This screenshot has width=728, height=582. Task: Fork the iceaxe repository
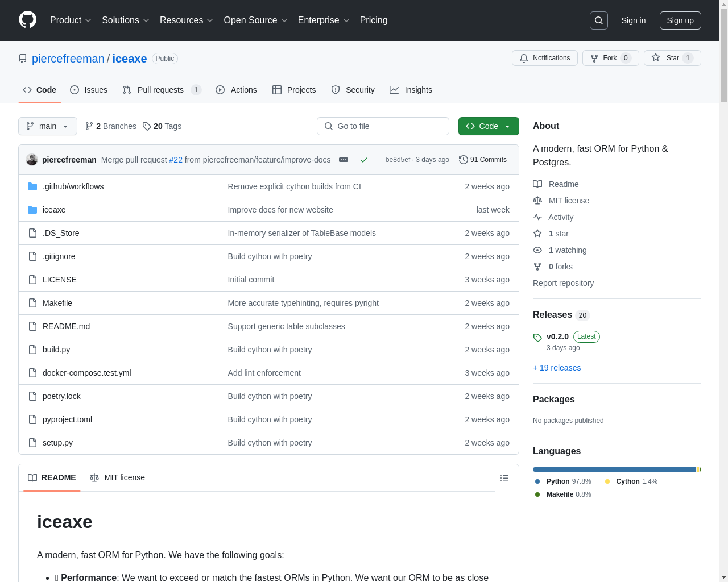610,58
